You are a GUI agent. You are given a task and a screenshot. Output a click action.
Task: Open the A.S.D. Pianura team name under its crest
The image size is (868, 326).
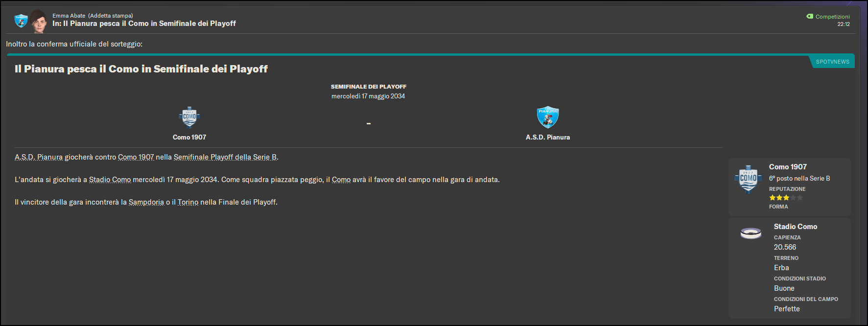point(548,138)
